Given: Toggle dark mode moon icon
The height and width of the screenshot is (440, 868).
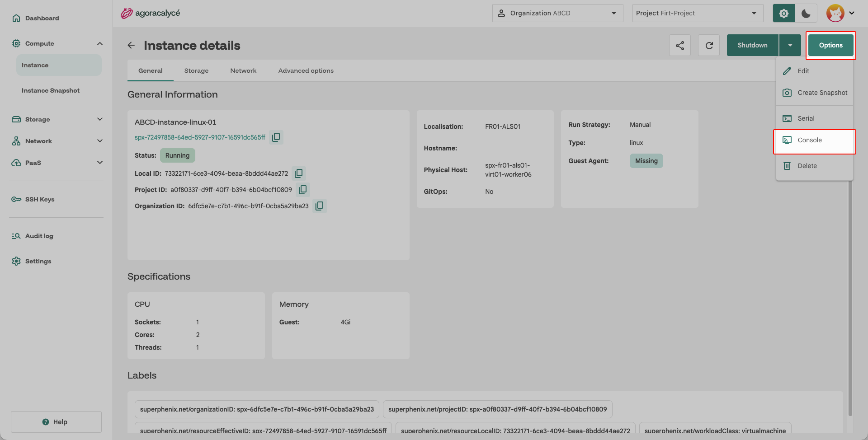Looking at the screenshot, I should click(806, 13).
